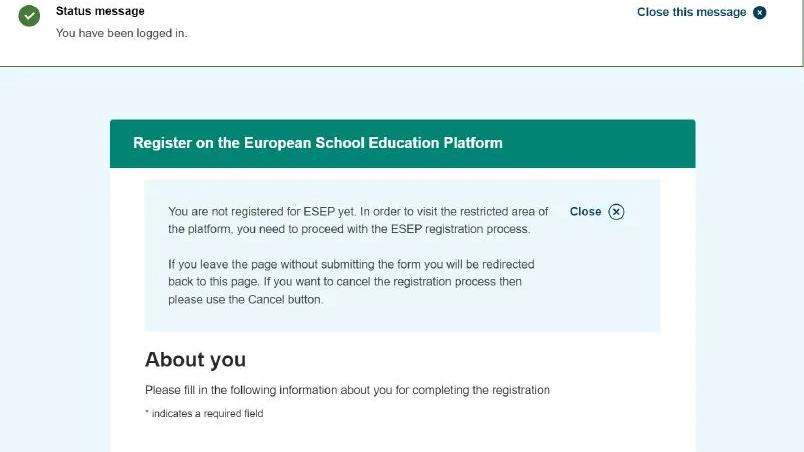Click the "You are not registered for ESEP yet" sentence
Image resolution: width=804 pixels, height=452 pixels.
coord(262,212)
